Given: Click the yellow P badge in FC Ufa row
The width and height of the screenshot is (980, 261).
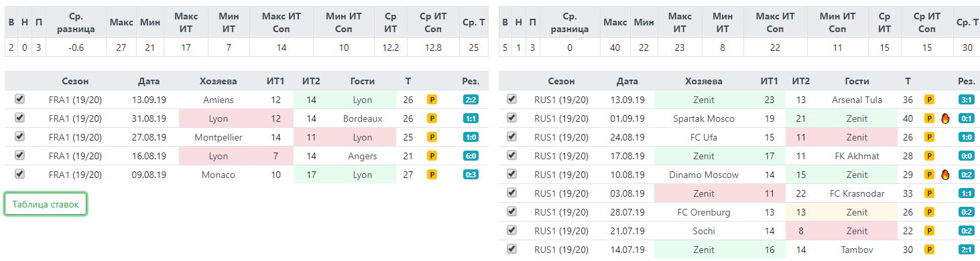Looking at the screenshot, I should pos(929,137).
